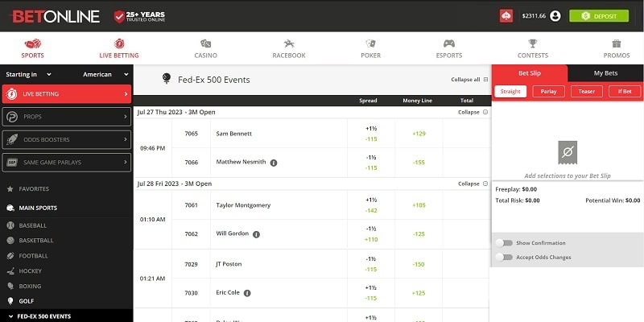
Task: Select the Baseball icon in sidebar
Action: 10,225
